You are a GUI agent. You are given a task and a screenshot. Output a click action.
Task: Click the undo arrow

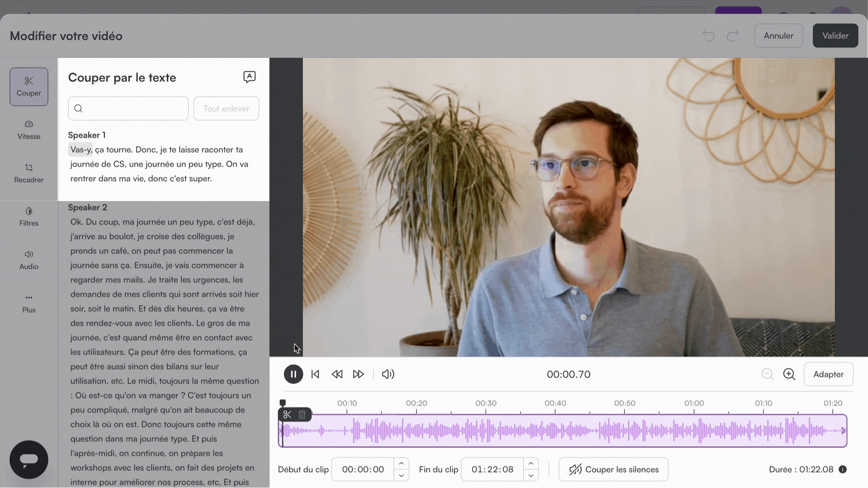tap(708, 36)
